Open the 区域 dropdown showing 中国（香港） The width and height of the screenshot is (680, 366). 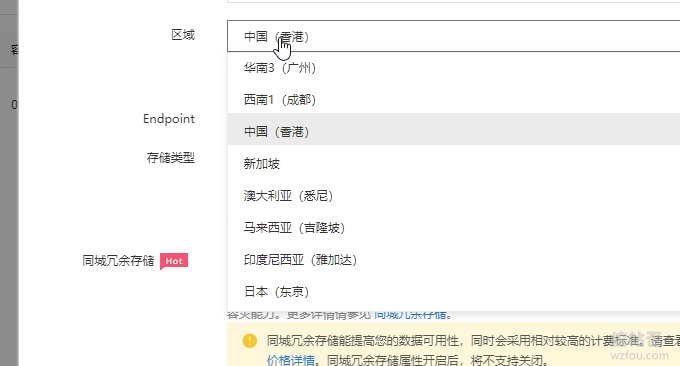(453, 36)
